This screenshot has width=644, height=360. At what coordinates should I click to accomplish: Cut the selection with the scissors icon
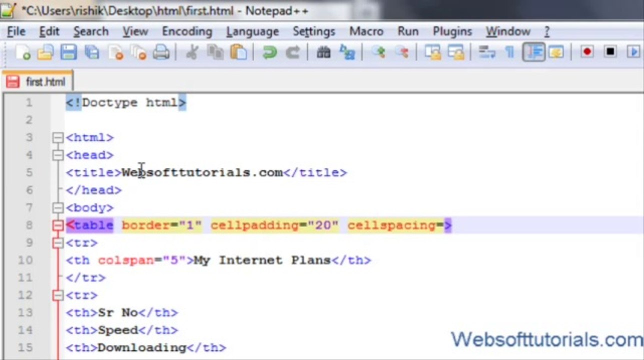pyautogui.click(x=192, y=52)
